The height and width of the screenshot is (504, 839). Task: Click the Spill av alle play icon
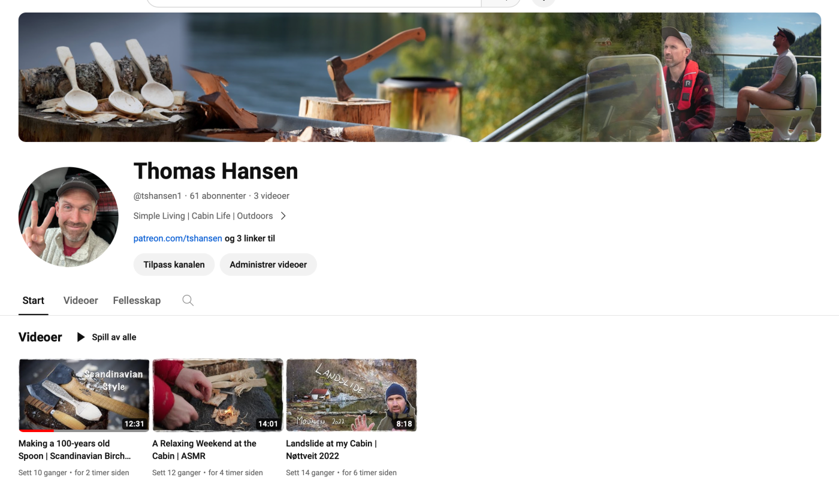point(81,337)
